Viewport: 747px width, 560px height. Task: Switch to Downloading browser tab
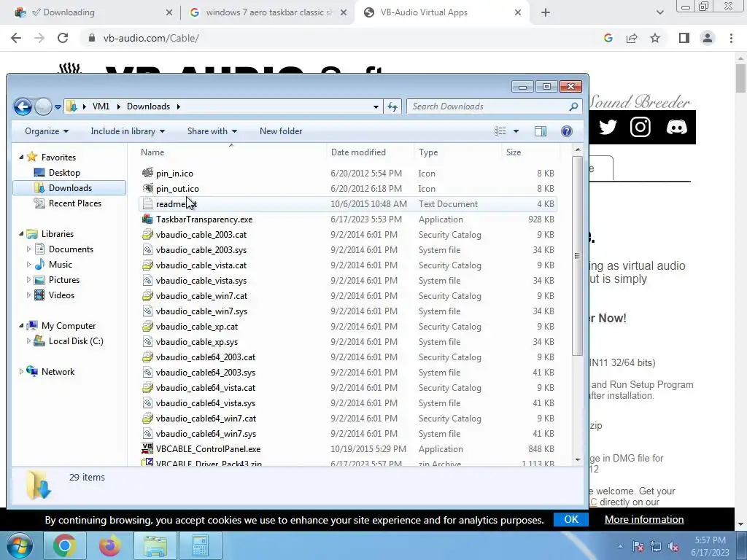tap(90, 12)
